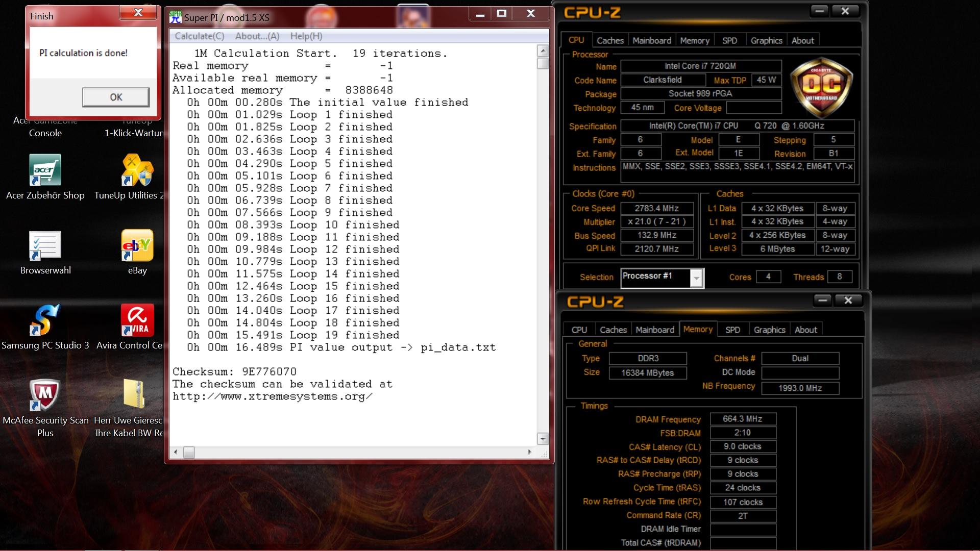Click the Checksum: 9E776070 line
Image resolution: width=980 pixels, height=551 pixels.
point(234,371)
